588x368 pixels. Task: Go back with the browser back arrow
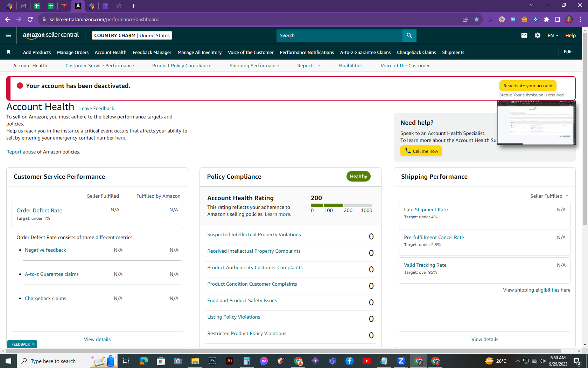(x=8, y=19)
